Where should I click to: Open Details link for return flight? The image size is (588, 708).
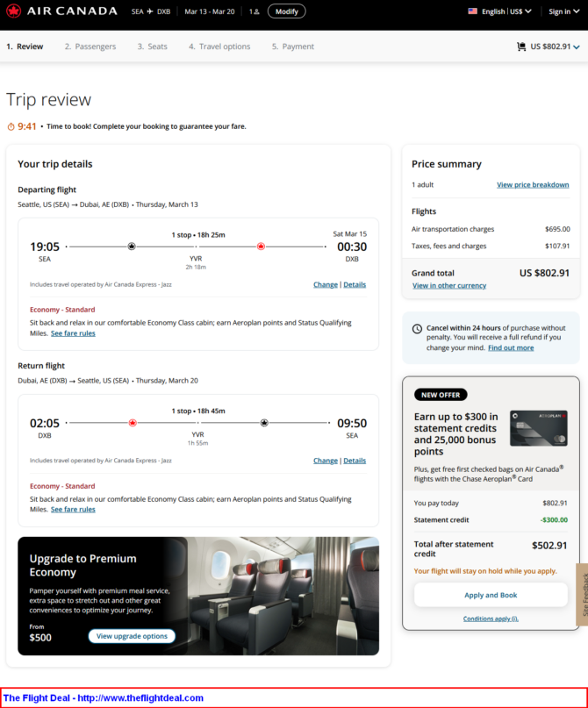pyautogui.click(x=355, y=461)
